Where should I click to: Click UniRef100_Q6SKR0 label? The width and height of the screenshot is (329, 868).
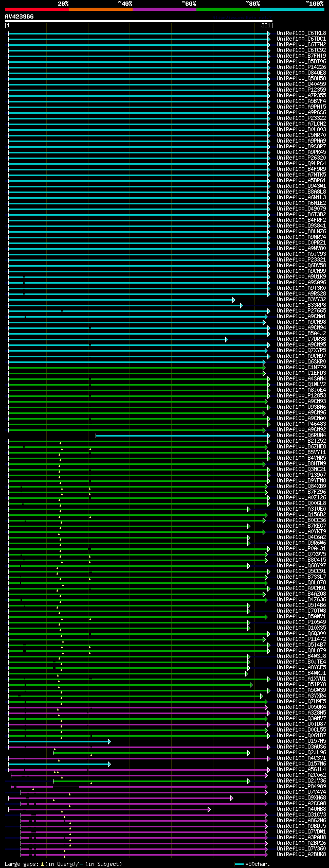[x=301, y=361]
